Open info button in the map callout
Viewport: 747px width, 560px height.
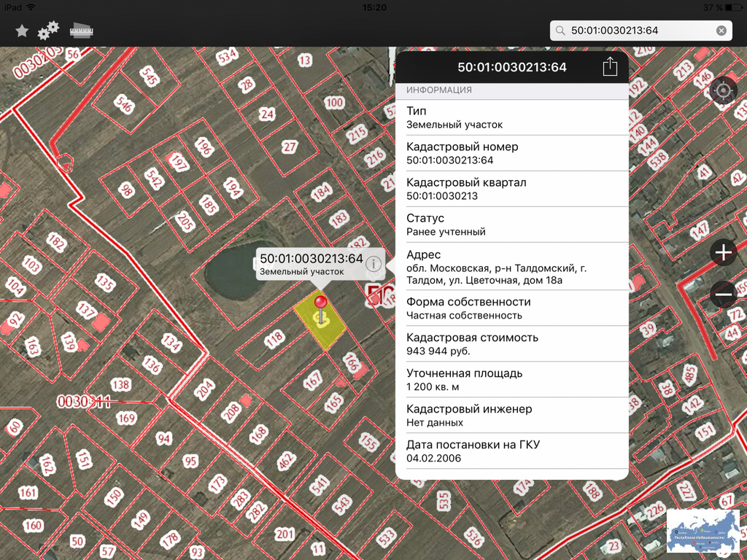coord(374,263)
